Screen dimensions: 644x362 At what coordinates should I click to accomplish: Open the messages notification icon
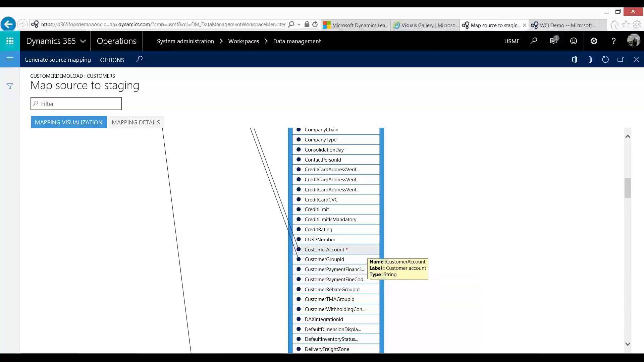553,41
